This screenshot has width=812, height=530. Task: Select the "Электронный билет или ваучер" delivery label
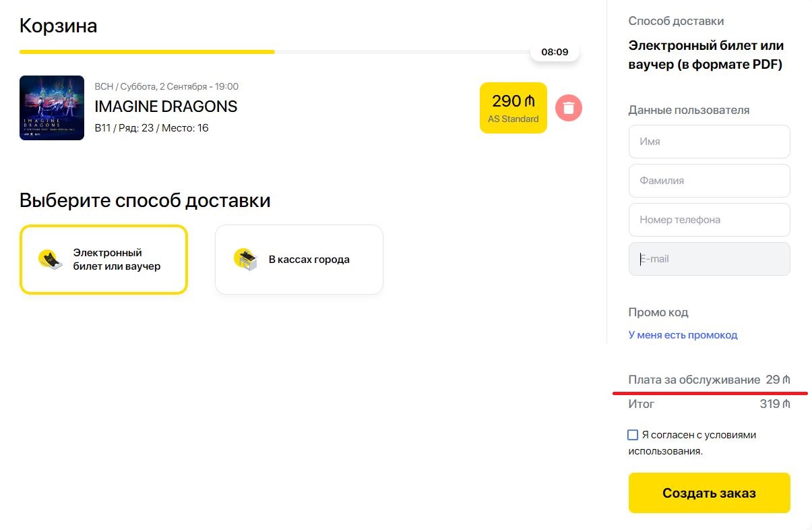117,260
